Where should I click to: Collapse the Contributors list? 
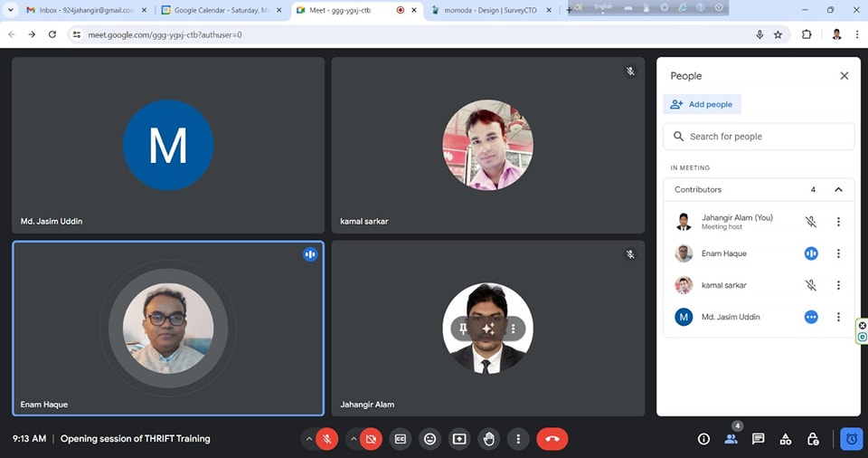click(838, 190)
